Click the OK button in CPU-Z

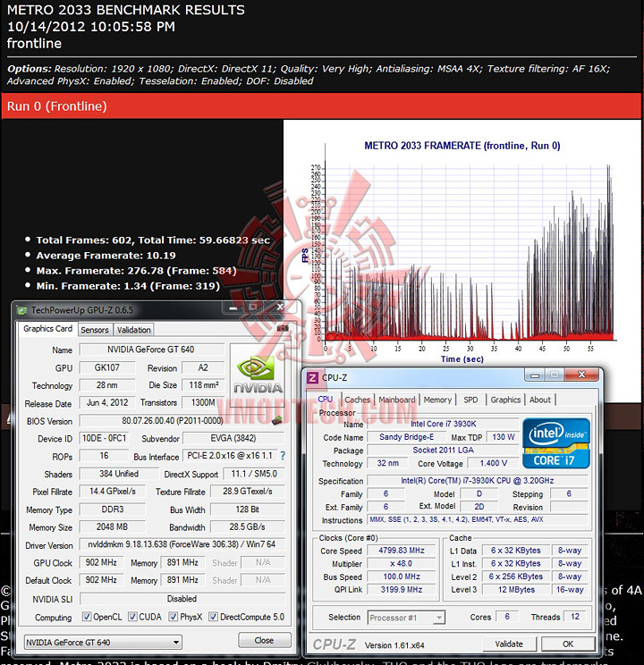point(568,644)
